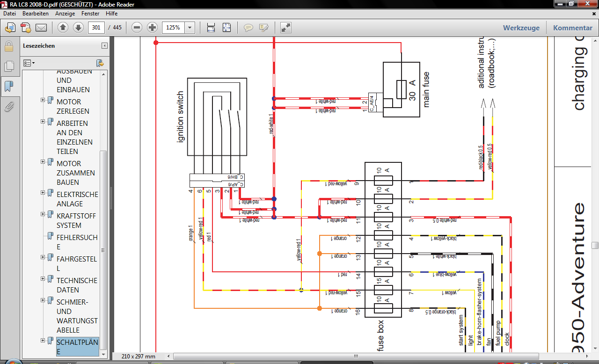The image size is (599, 364).
Task: Open the Anzeige menu
Action: [65, 14]
